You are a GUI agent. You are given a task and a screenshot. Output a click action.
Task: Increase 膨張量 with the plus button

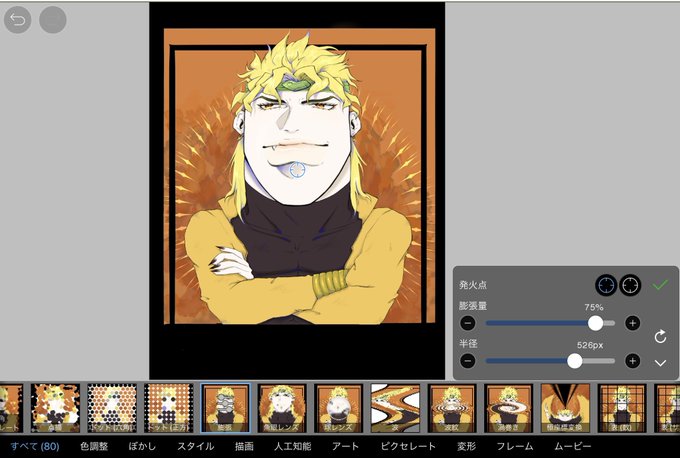[632, 323]
